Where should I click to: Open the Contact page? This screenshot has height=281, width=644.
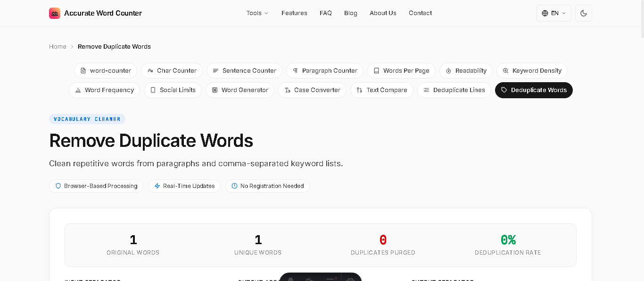(x=420, y=13)
